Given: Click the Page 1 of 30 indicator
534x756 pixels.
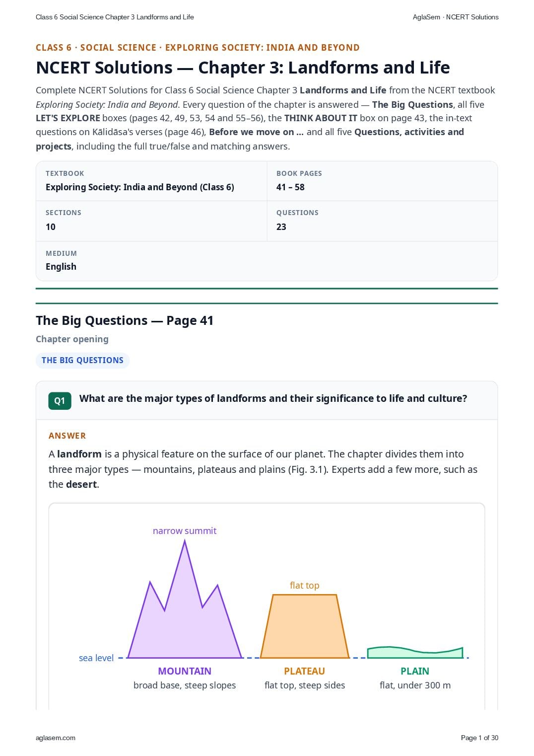Looking at the screenshot, I should [479, 738].
